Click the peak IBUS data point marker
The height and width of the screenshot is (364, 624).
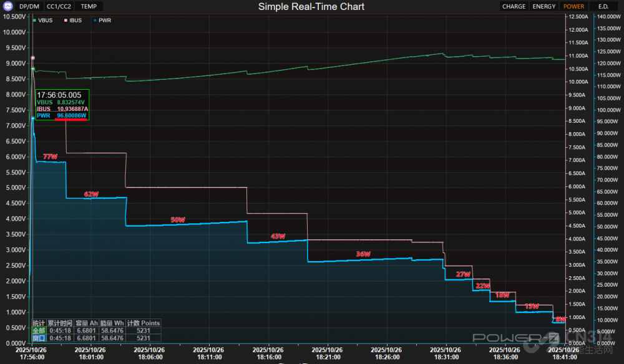[32, 58]
